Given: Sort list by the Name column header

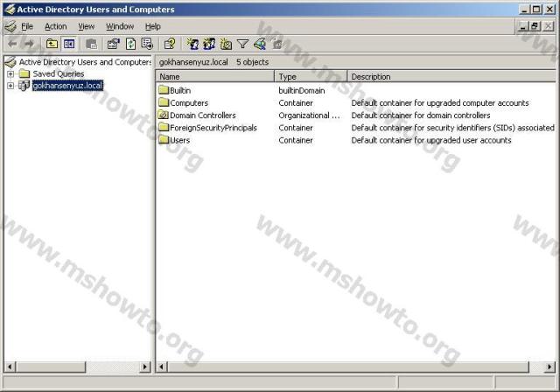Looking at the screenshot, I should tap(215, 76).
